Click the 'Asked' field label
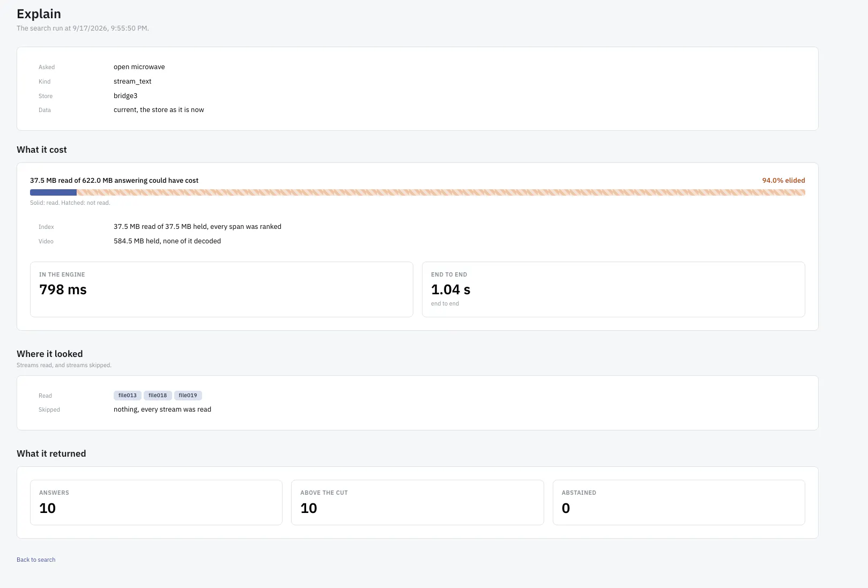This screenshot has width=868, height=588. click(x=47, y=67)
